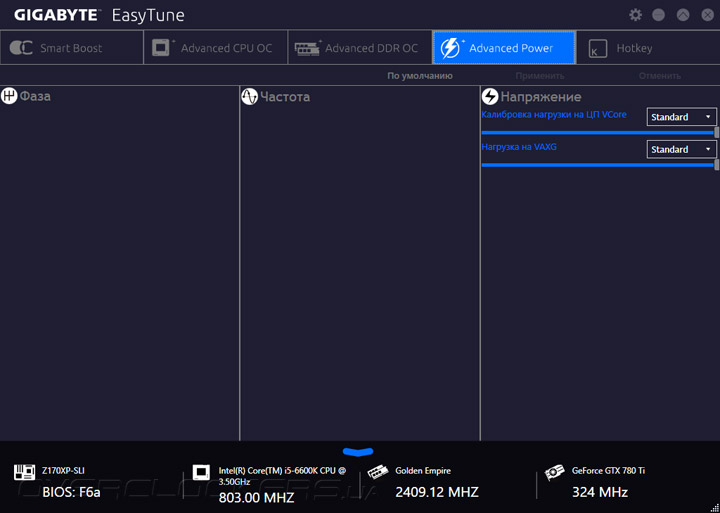The width and height of the screenshot is (720, 513).
Task: Click the Применить button
Action: [x=540, y=76]
